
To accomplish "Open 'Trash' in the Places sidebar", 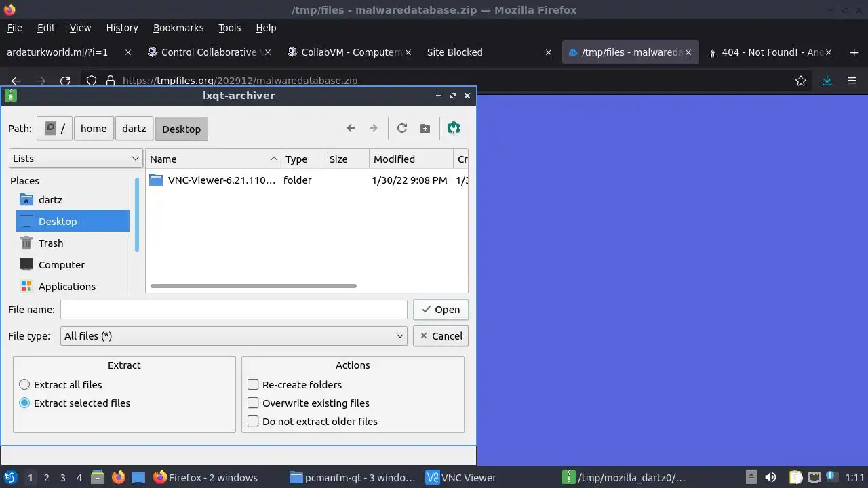I will [x=73, y=243].
